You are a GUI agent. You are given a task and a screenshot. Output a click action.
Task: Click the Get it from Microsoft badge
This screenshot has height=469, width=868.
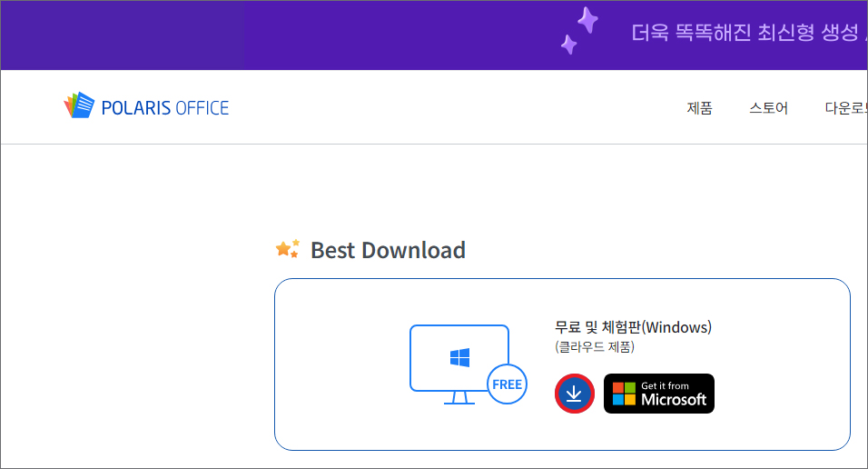[x=659, y=394]
